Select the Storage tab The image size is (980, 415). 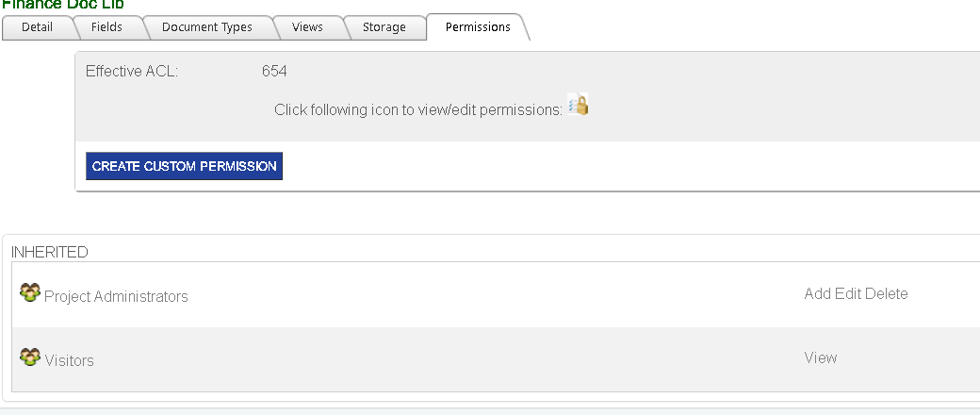(384, 27)
